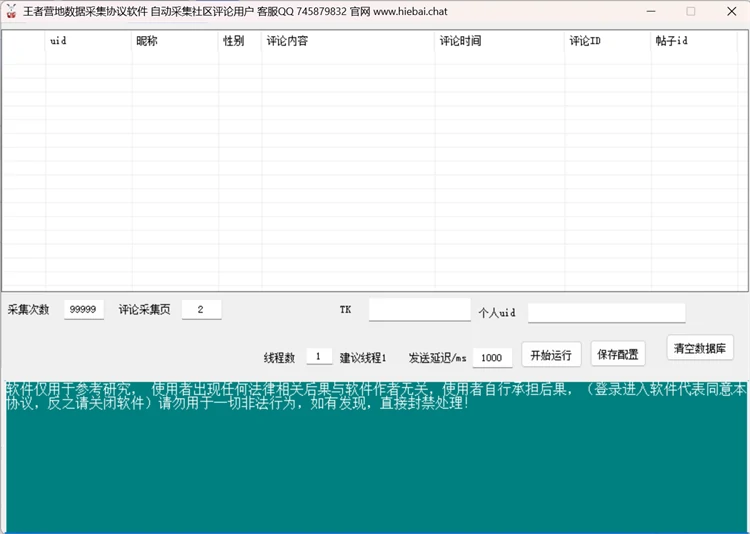Click the 开始运行 button
The width and height of the screenshot is (750, 534).
click(551, 355)
